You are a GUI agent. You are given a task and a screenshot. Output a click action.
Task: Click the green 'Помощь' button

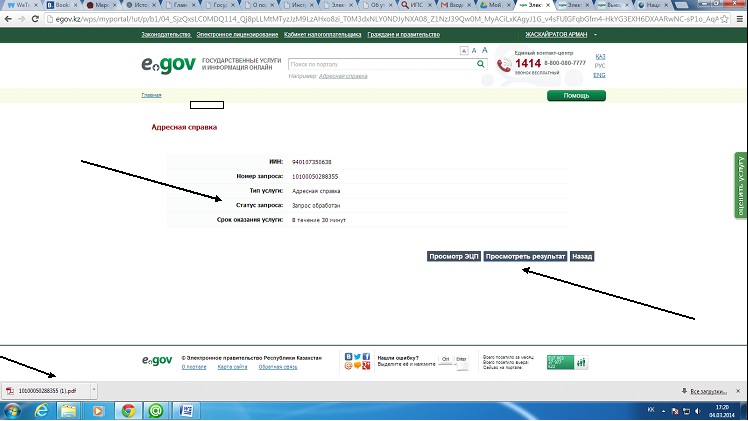pos(576,95)
